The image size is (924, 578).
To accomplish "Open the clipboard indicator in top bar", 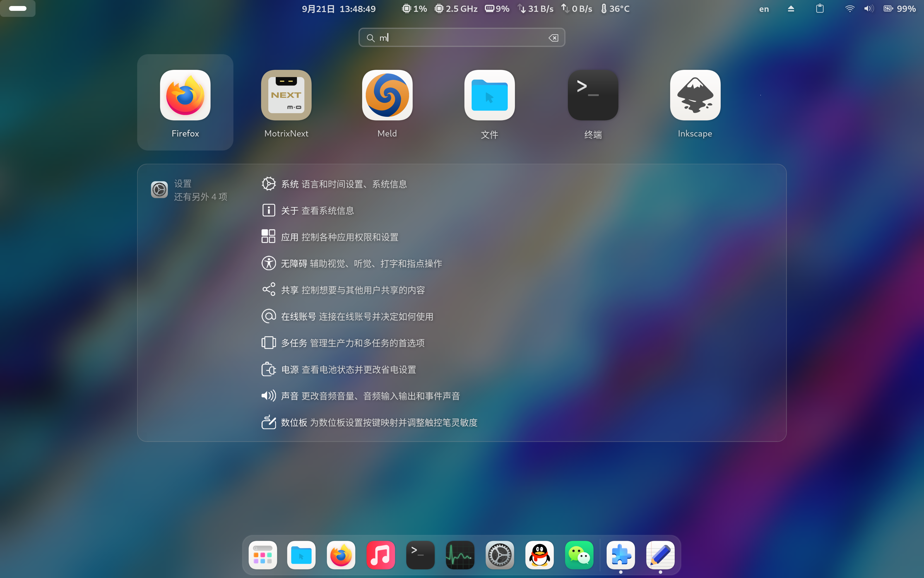I will [x=820, y=8].
